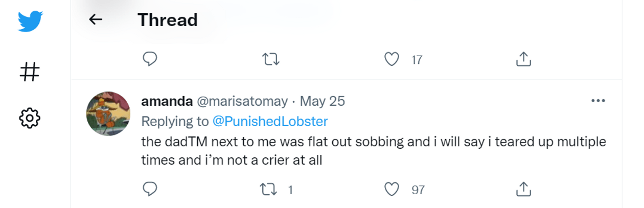Click amanda's profile avatar
The image size is (644, 208).
[x=108, y=113]
